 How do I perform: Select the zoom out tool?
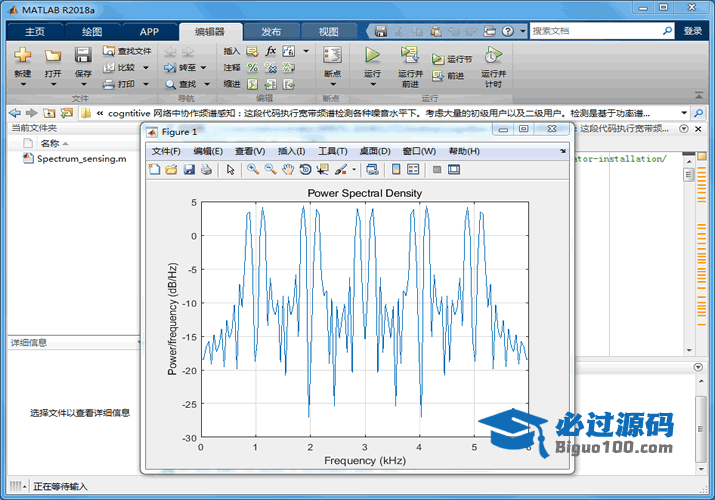(270, 170)
